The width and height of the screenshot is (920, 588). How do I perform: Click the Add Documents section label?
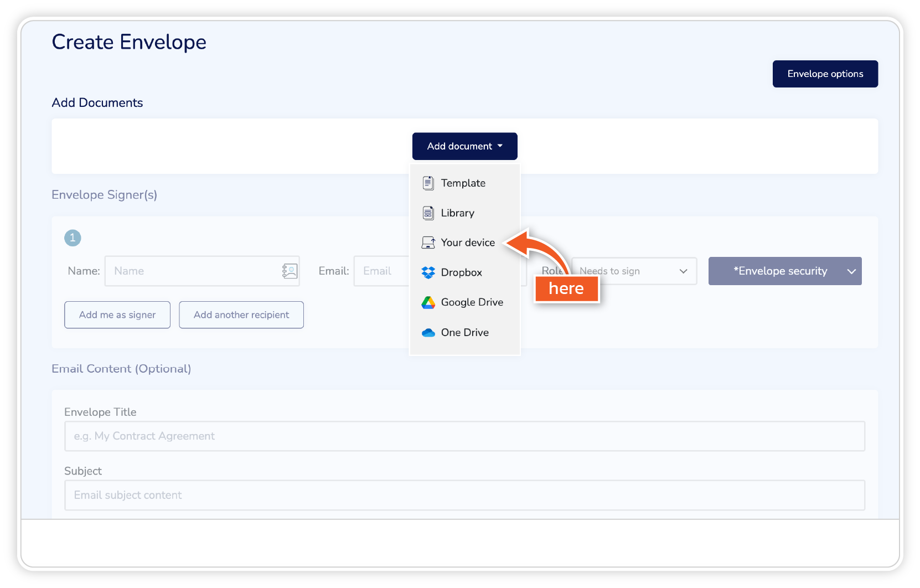97,102
